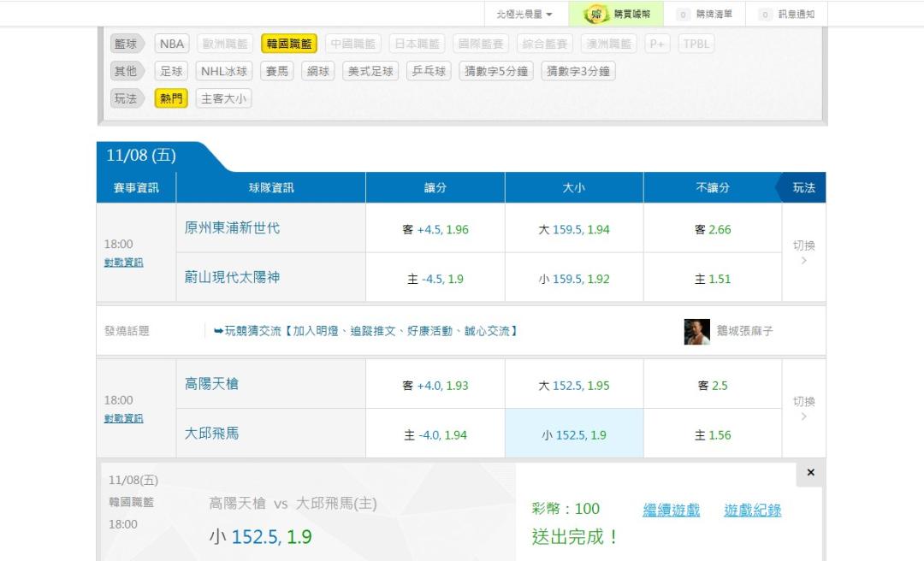
Task: Select the 澳洲職籃 filter
Action: (609, 44)
